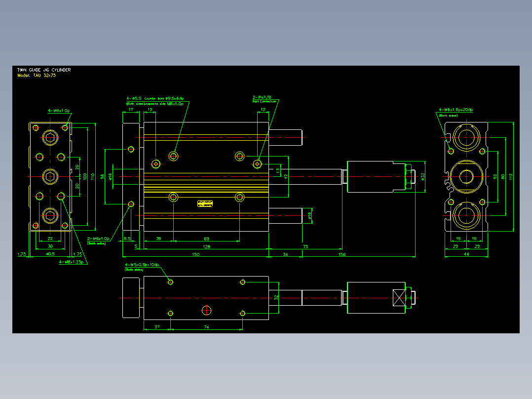Click the "27" offset dimension
This screenshot has height=399, width=532.
pyautogui.click(x=157, y=327)
